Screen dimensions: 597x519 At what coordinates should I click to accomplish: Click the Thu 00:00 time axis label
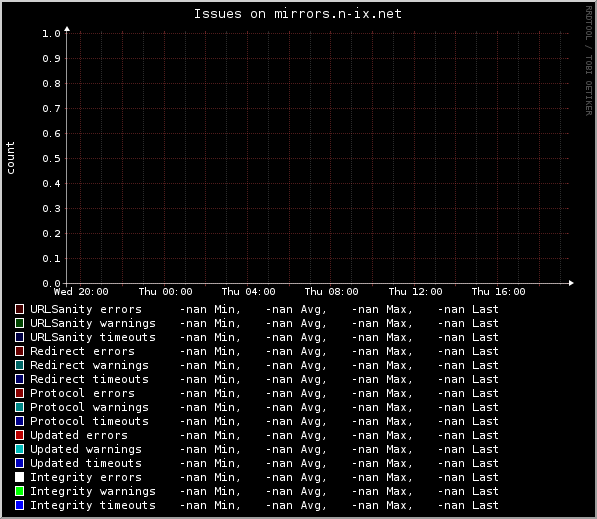pyautogui.click(x=166, y=292)
